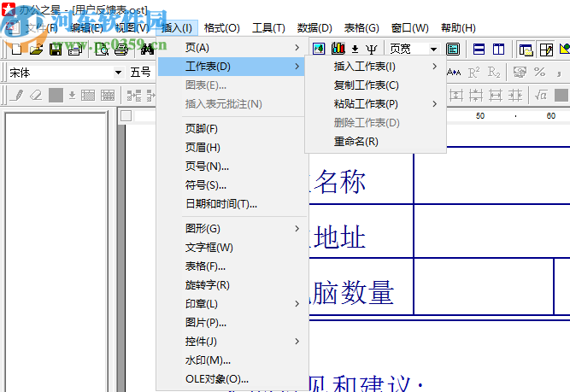The width and height of the screenshot is (570, 392).
Task: Click the Print printer icon
Action: tap(121, 49)
